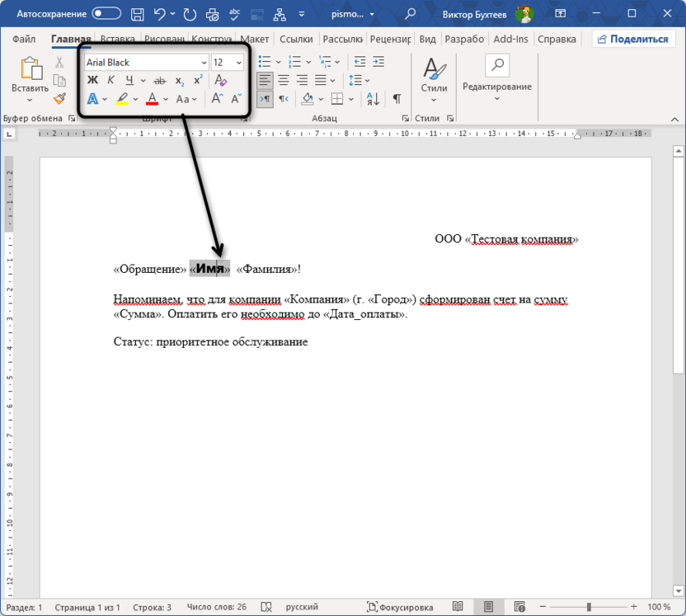Switch to the Вид tab
This screenshot has height=616, width=686.
427,39
